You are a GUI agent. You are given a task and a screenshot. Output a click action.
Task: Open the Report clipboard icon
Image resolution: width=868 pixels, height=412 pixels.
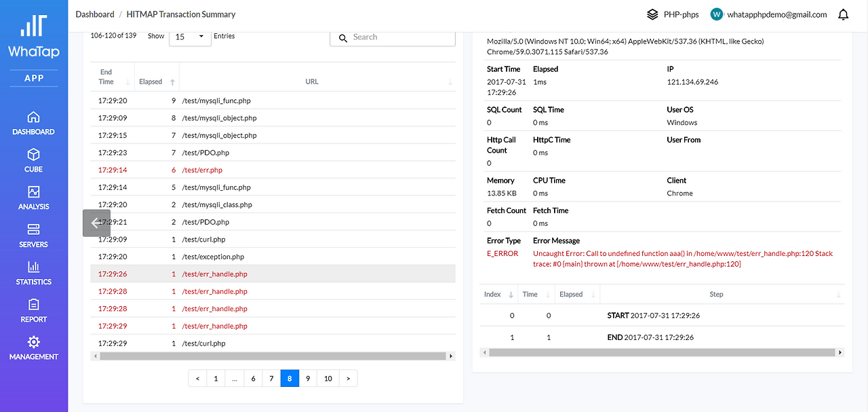click(x=33, y=305)
